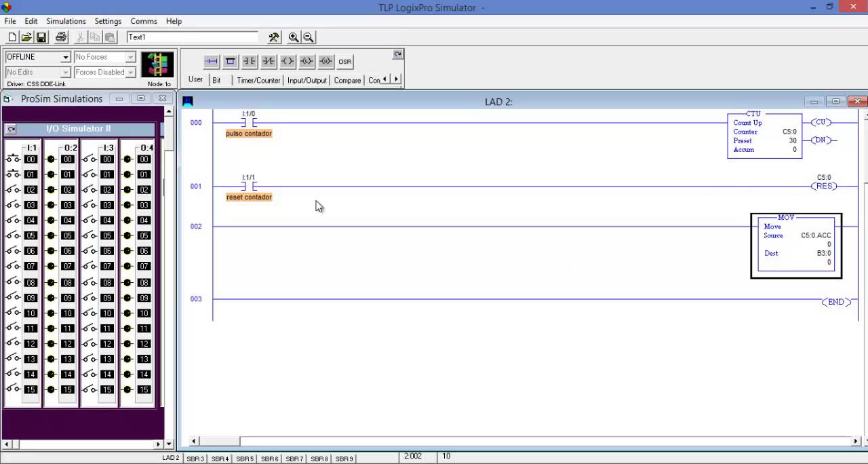
Task: Select the OTU output unlatch instruction
Action: click(x=325, y=61)
